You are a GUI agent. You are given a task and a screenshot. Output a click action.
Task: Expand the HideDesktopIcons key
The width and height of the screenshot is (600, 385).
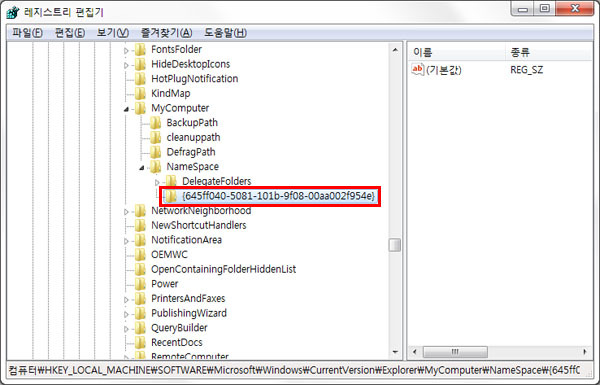(x=126, y=65)
